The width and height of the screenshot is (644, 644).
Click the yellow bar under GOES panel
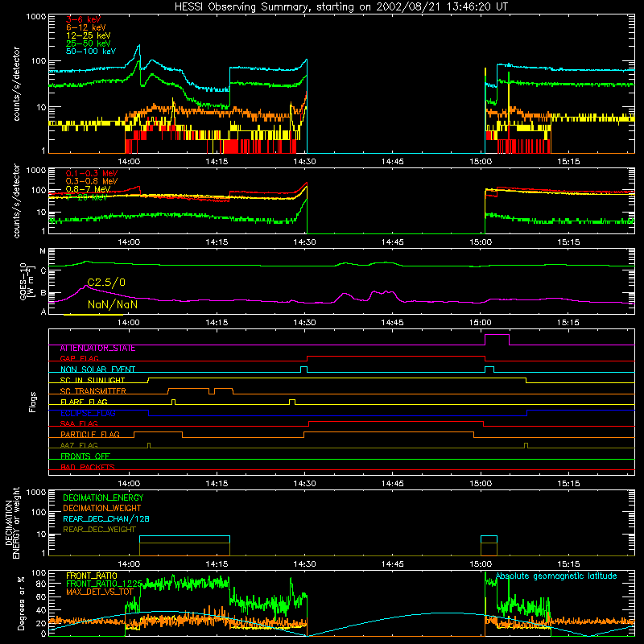[x=93, y=315]
